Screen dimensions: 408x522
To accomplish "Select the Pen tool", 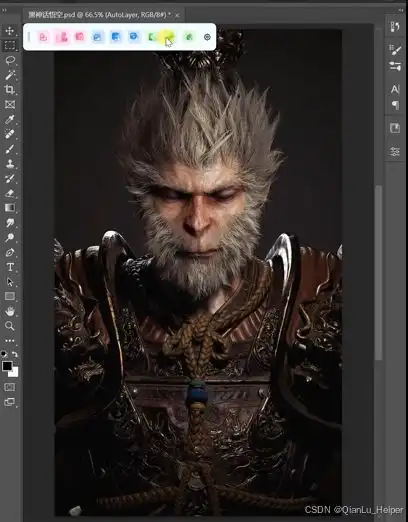I will (10, 252).
